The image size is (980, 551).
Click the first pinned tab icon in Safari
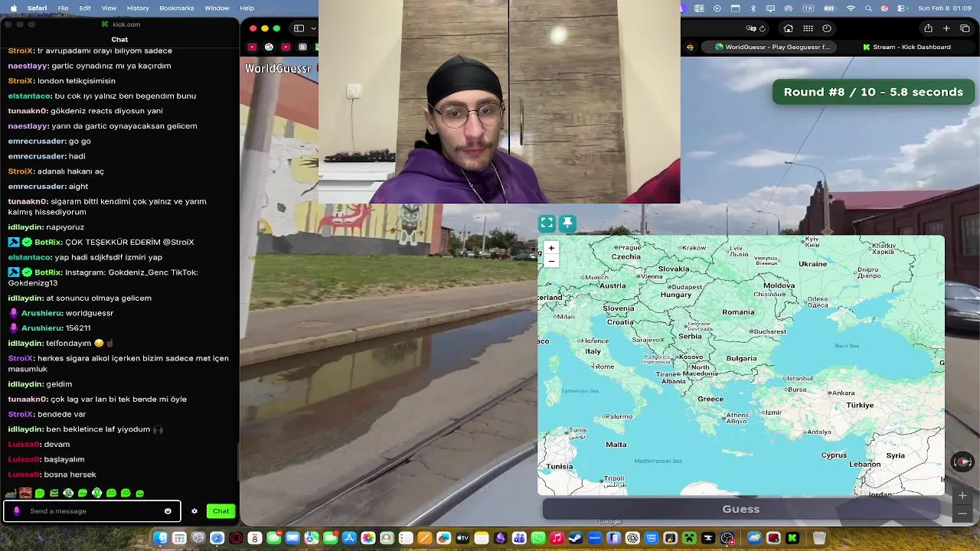pos(252,47)
